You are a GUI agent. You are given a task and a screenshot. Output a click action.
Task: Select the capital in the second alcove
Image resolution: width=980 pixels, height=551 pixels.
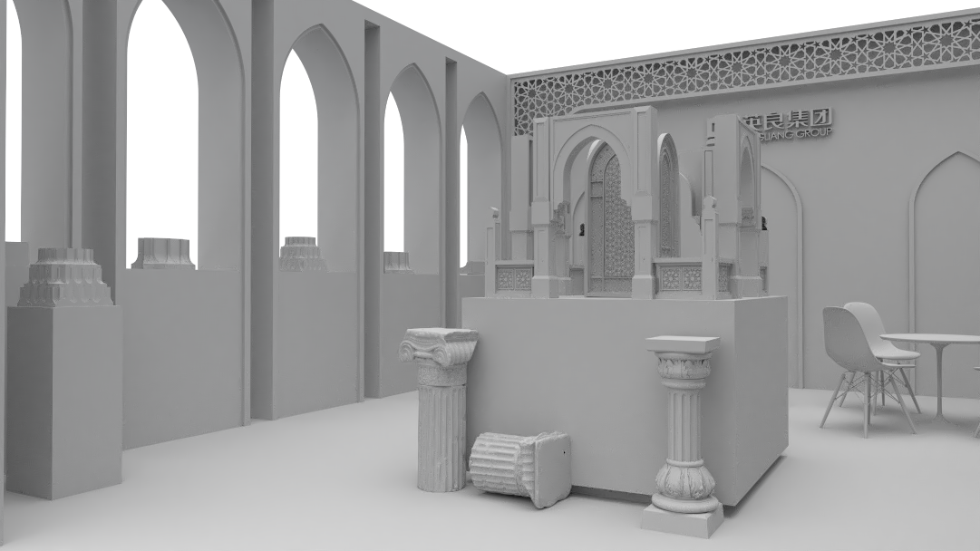[x=162, y=254]
